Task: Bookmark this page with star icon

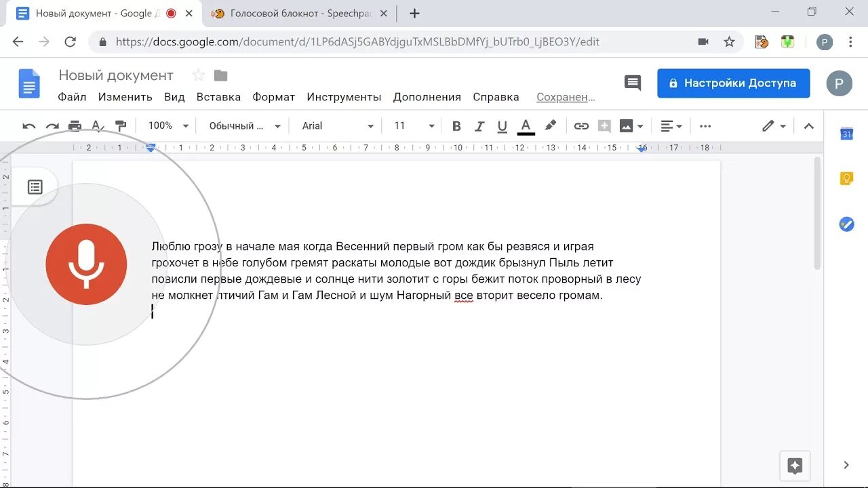Action: tap(729, 42)
